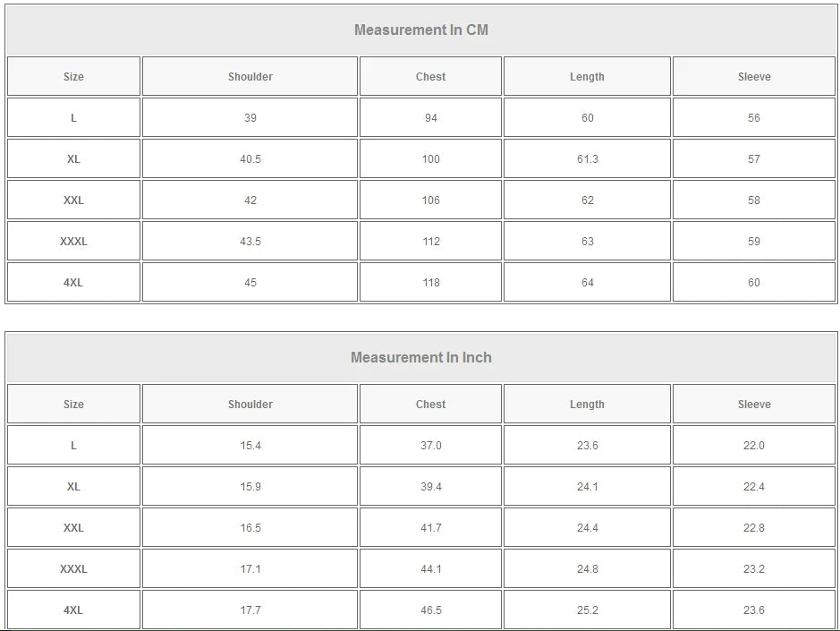Select the XXXL size cell in the CM table
Viewport: 840px width, 631px height.
coord(73,242)
